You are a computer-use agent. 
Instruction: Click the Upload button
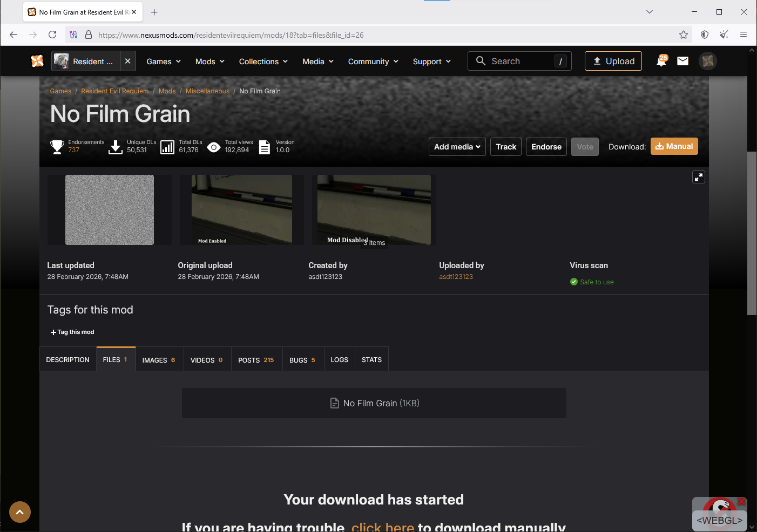click(x=613, y=61)
